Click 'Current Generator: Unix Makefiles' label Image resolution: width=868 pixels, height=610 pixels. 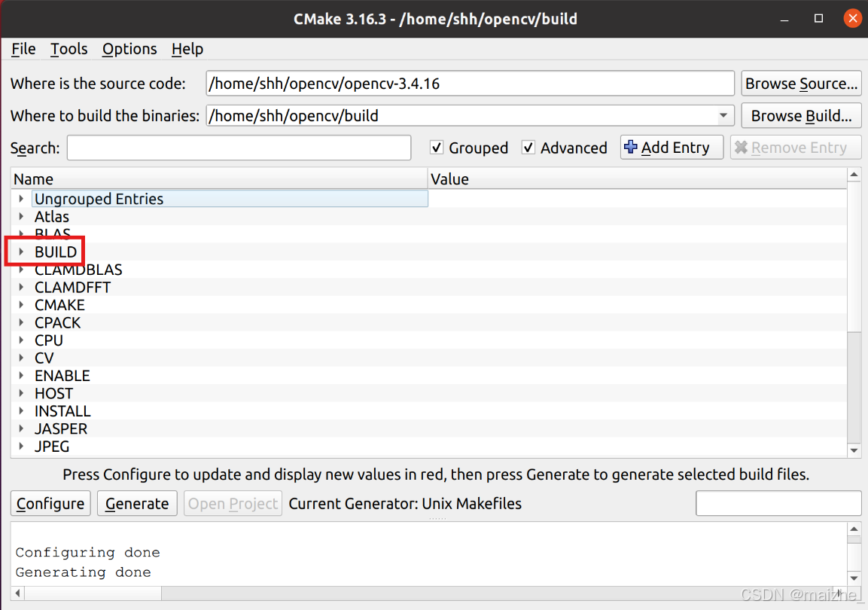point(405,504)
